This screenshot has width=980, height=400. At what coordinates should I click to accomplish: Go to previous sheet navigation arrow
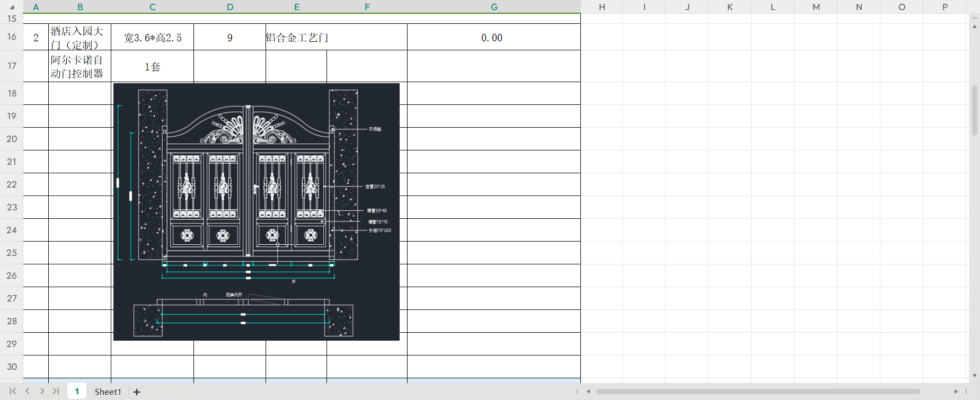27,392
